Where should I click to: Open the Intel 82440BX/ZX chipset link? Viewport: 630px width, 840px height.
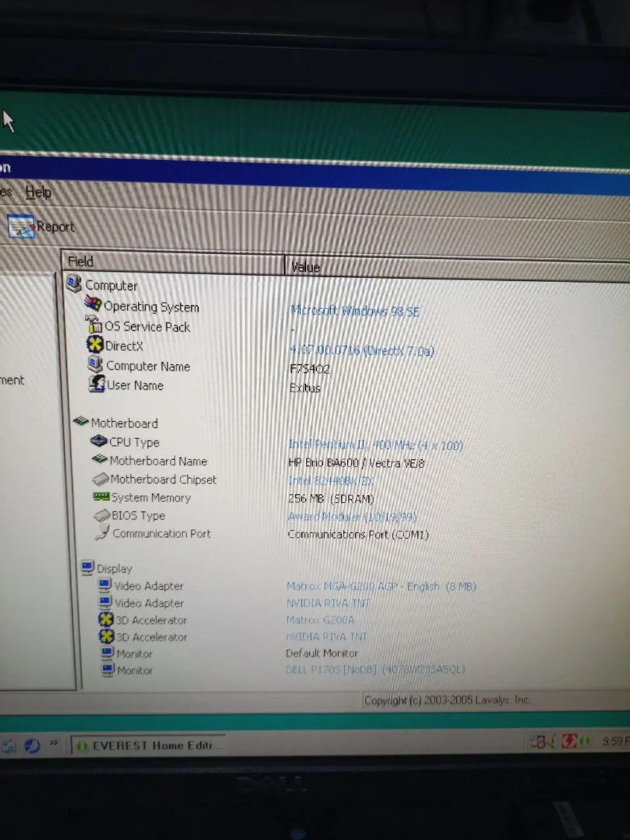pyautogui.click(x=331, y=481)
